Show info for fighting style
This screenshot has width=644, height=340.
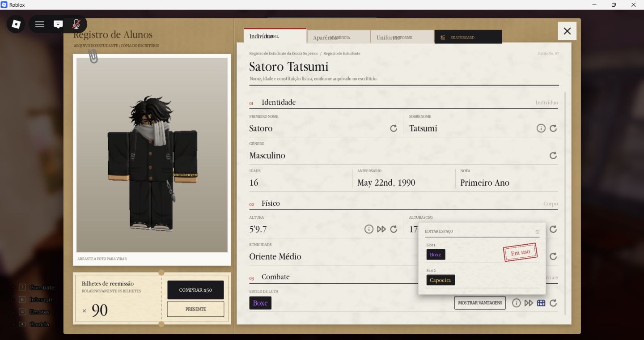pyautogui.click(x=517, y=303)
